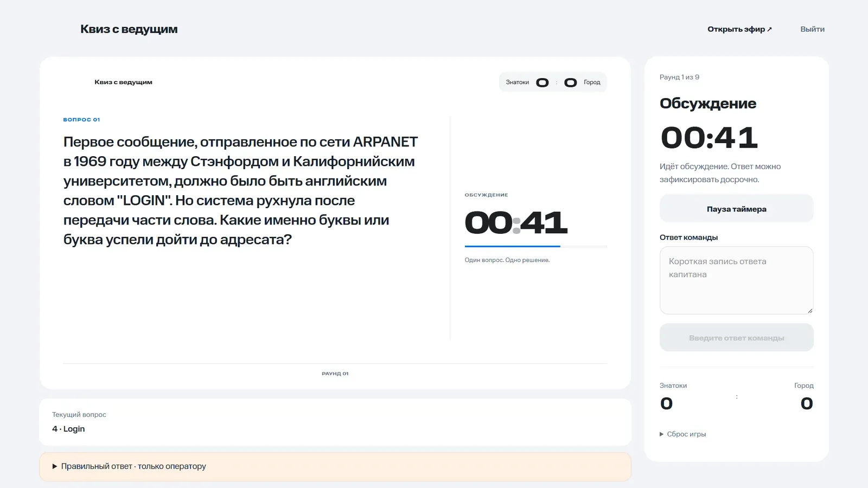The image size is (868, 488).
Task: Open the broadcast via "Открыть эфир" link
Action: click(739, 29)
